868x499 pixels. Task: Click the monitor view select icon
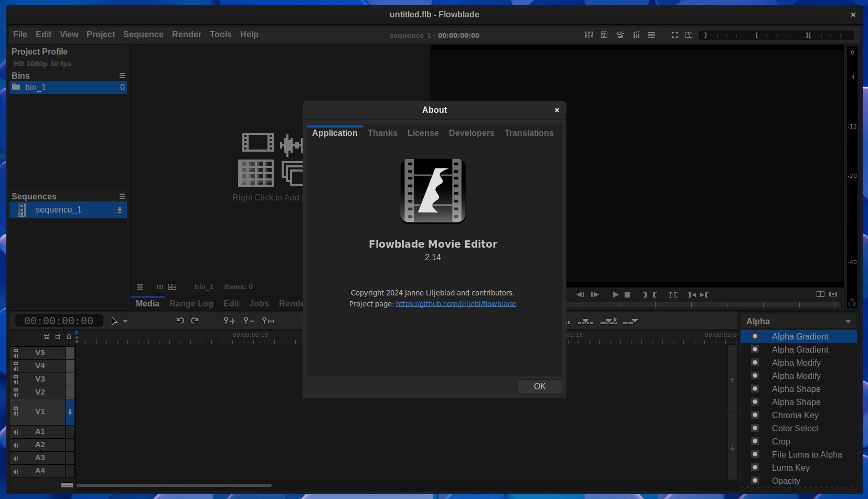[833, 294]
